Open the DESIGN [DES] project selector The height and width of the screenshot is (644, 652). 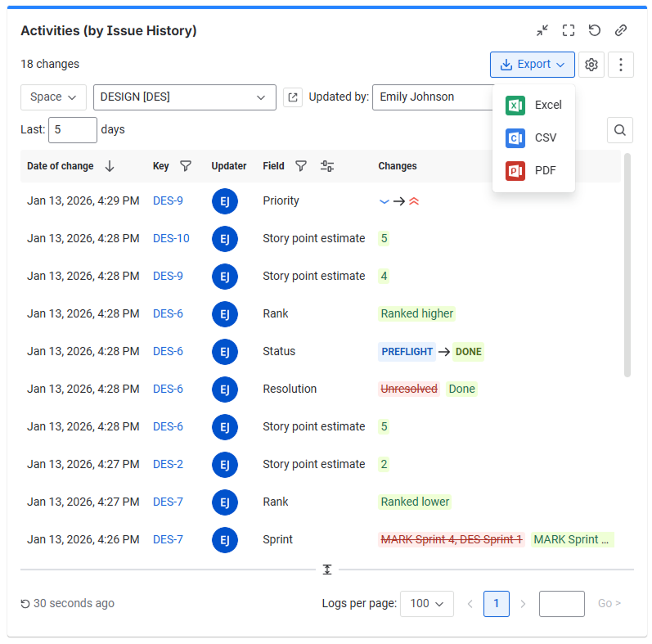(x=185, y=97)
